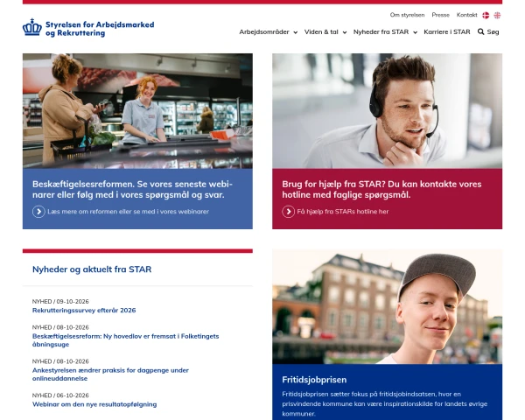Click the supermarket cashier photo
Image resolution: width=525 pixels, height=420 pixels.
[x=137, y=111]
